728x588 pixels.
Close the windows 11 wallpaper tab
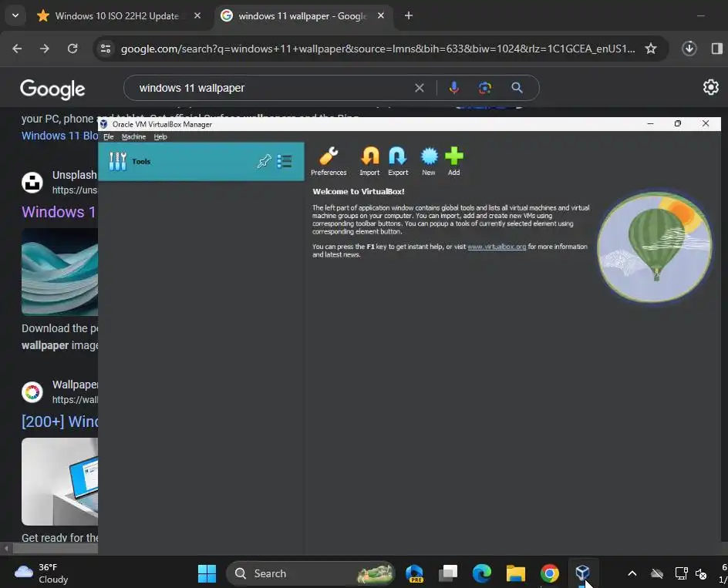381,15
